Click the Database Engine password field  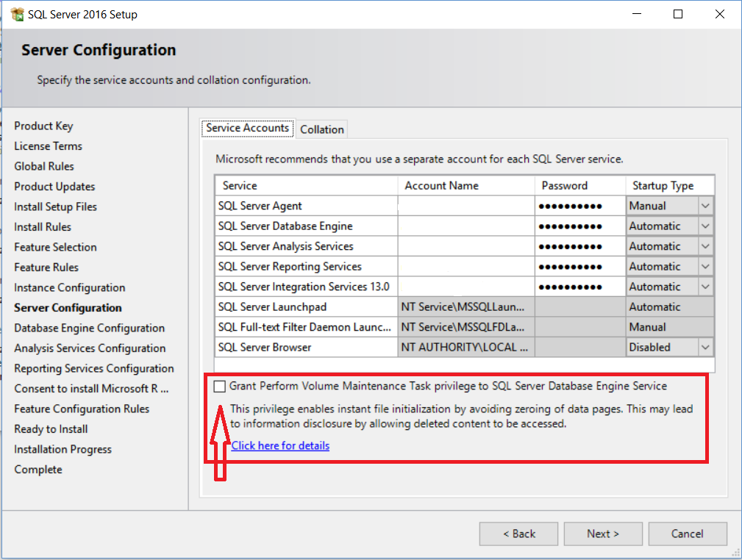(579, 226)
